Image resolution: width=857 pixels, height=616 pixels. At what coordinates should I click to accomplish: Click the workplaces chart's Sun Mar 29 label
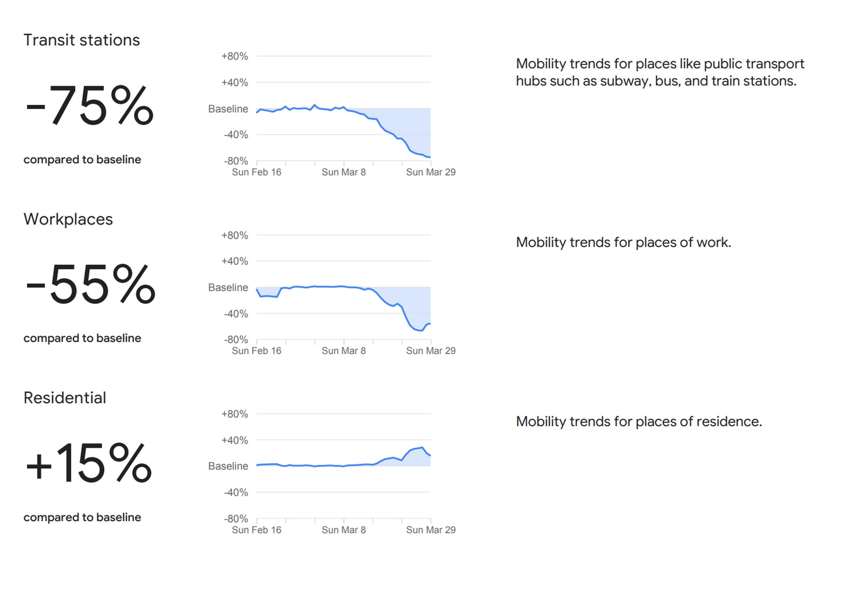pyautogui.click(x=431, y=351)
